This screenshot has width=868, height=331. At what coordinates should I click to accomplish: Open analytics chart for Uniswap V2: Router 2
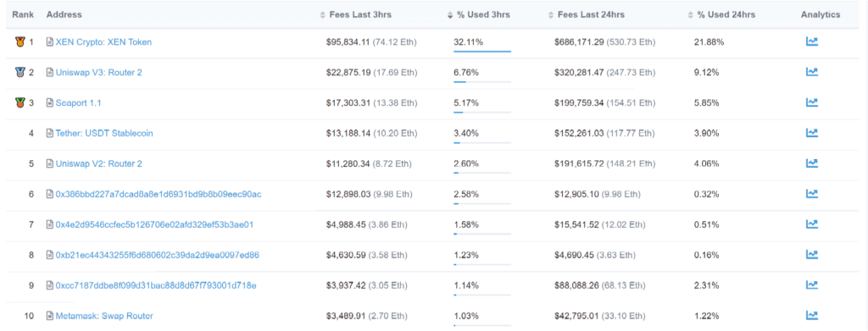pyautogui.click(x=811, y=163)
